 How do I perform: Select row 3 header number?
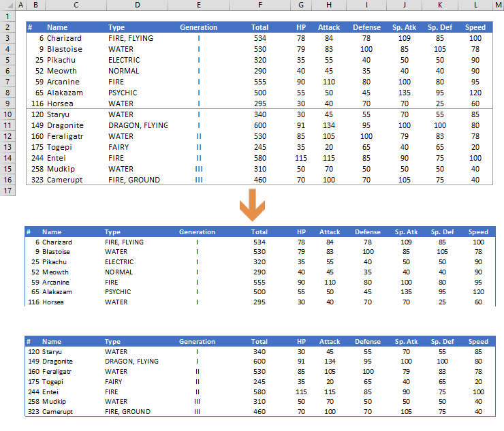pyautogui.click(x=7, y=38)
